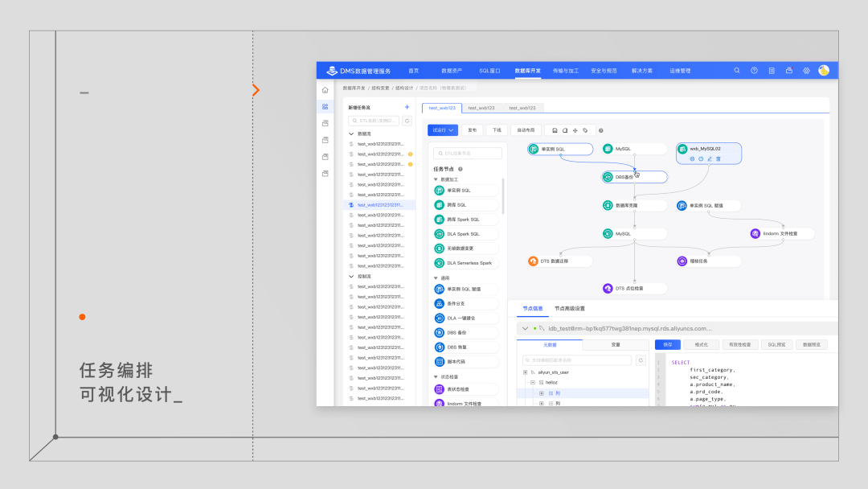Image resolution: width=868 pixels, height=489 pixels.
Task: Pick 条件分支 from the task node palette
Action: pos(465,303)
